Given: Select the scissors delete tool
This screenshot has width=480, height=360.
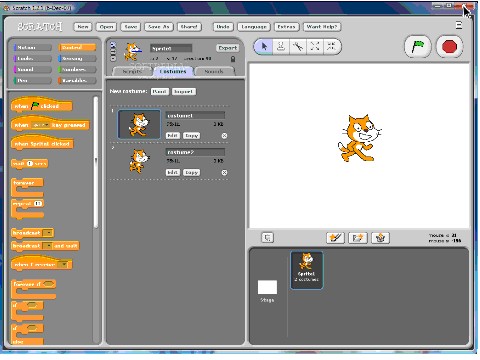Looking at the screenshot, I should [298, 47].
